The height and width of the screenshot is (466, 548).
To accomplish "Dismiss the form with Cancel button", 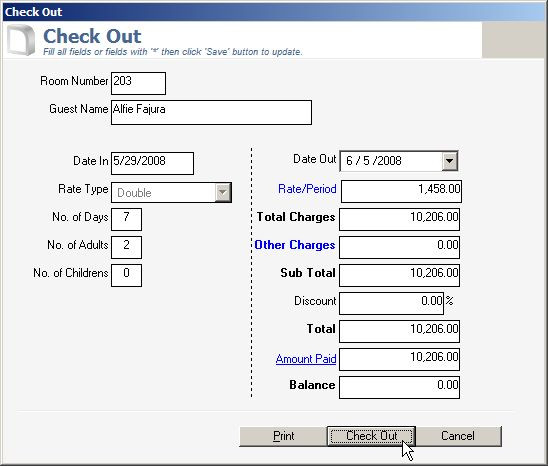I will click(x=458, y=436).
